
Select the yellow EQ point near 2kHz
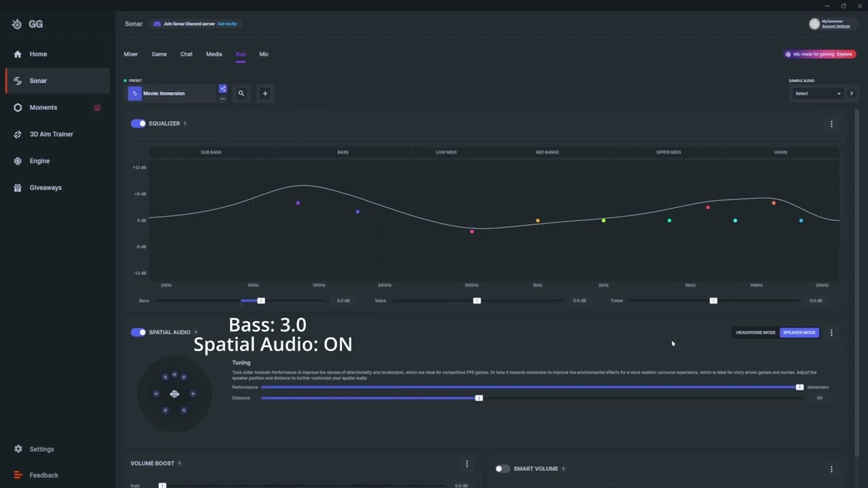[x=604, y=220]
